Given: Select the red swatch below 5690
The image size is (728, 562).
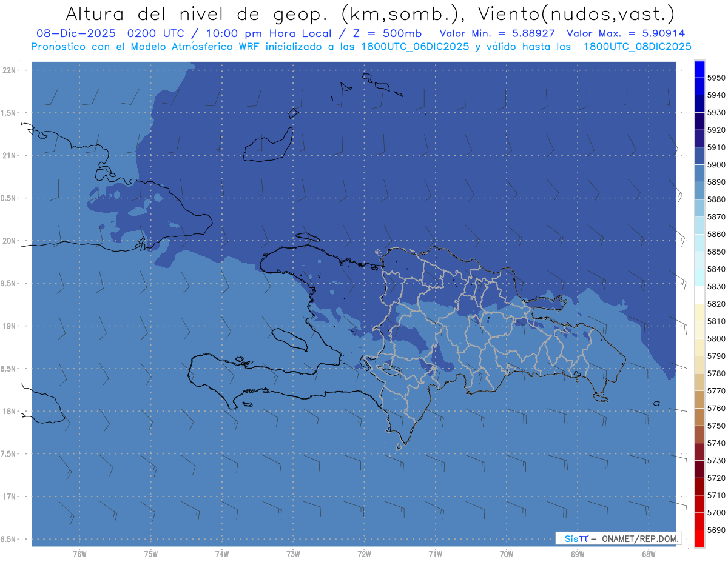Looking at the screenshot, I should tap(699, 538).
